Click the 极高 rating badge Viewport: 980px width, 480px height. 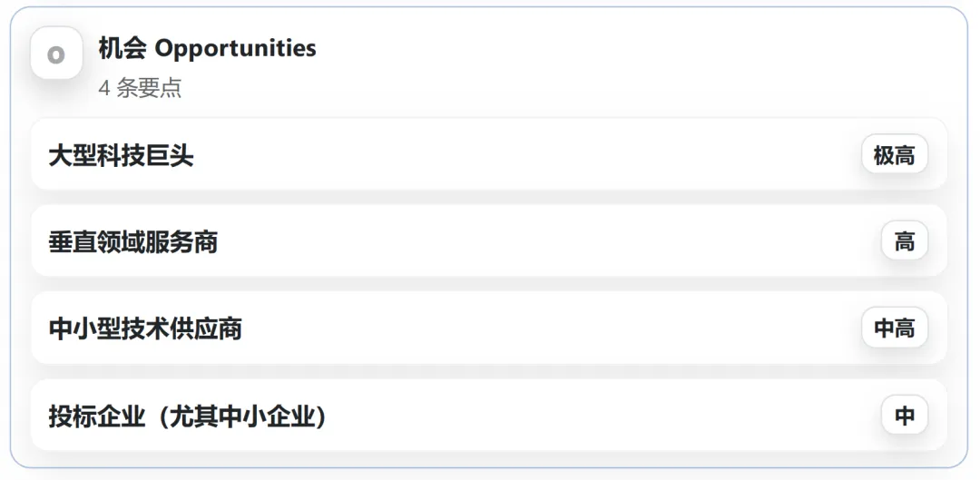(894, 155)
